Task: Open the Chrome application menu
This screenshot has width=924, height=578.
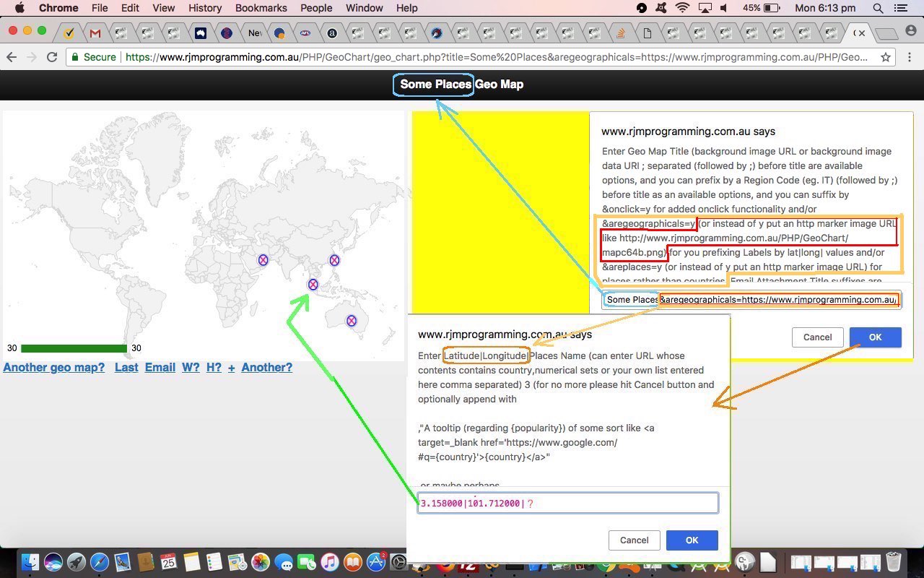Action: coord(58,8)
